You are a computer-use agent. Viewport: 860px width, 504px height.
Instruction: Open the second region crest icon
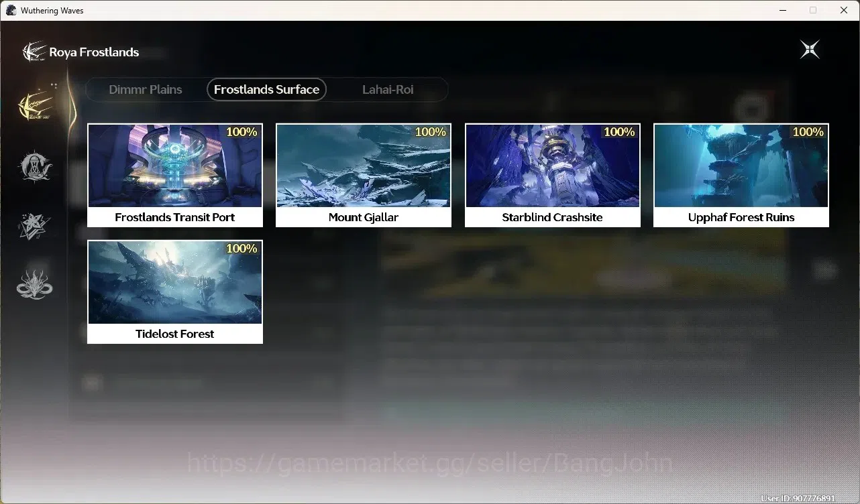point(34,166)
